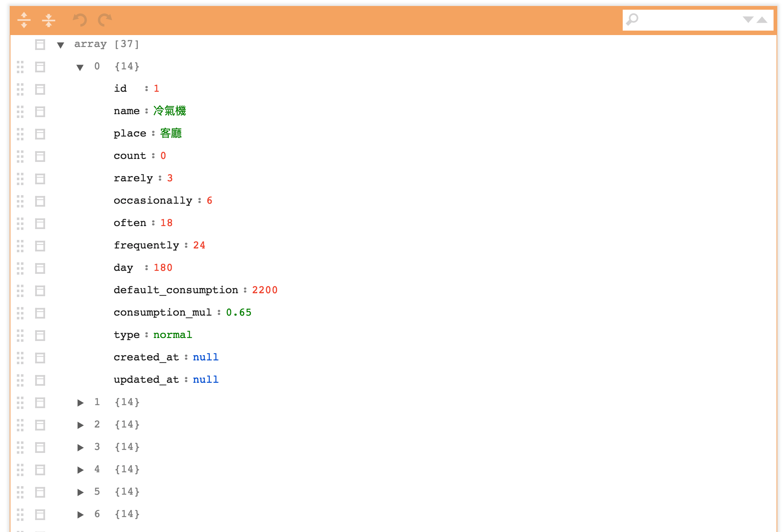Click the expand all fields icon
The height and width of the screenshot is (532, 784).
coord(24,20)
